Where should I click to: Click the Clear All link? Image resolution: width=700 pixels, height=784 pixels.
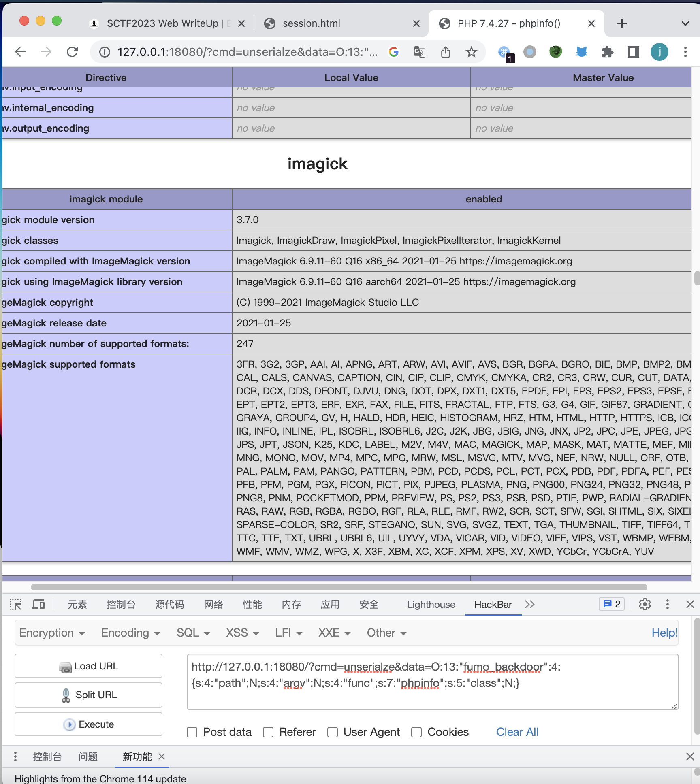[x=517, y=732]
